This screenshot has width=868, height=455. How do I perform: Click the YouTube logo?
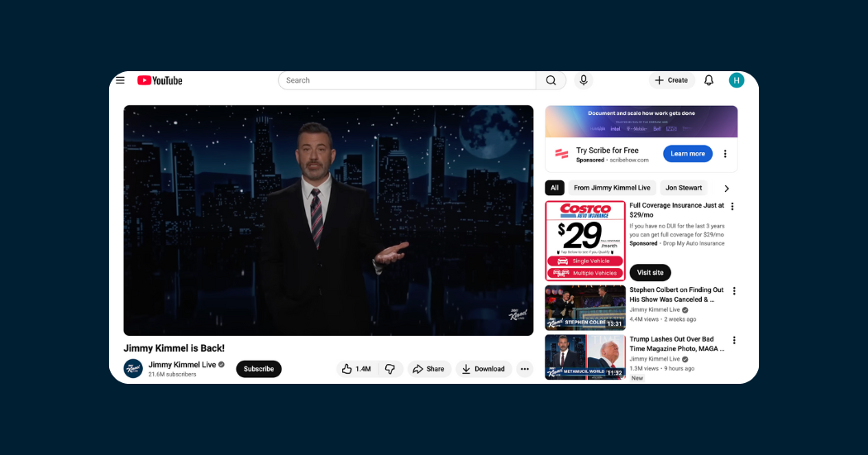click(160, 80)
